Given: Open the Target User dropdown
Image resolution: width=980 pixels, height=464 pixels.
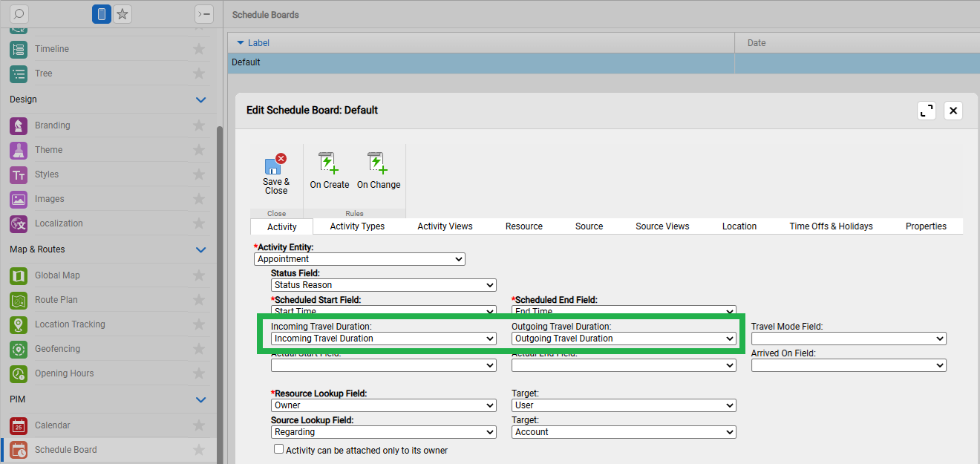Looking at the screenshot, I should 624,405.
